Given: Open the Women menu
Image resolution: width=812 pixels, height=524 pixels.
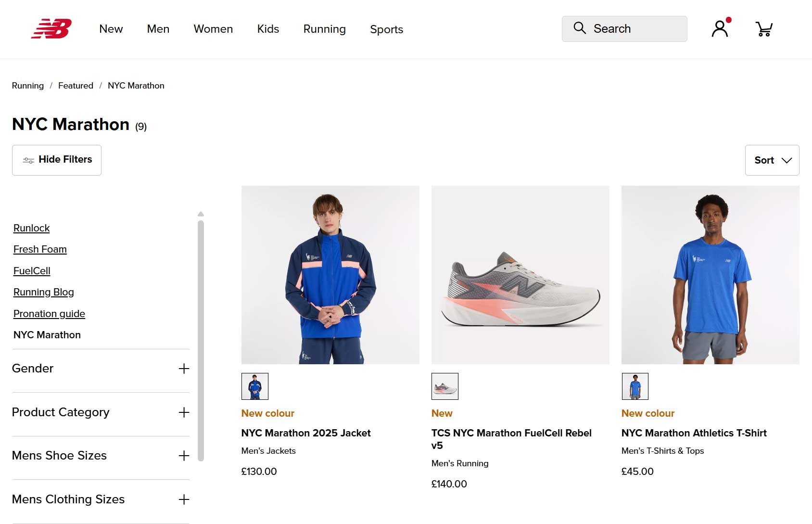Looking at the screenshot, I should point(213,29).
